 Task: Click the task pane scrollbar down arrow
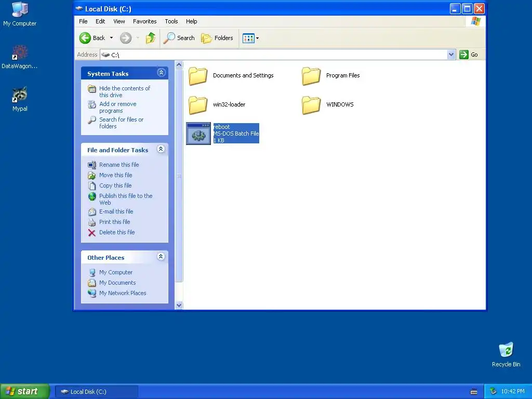[179, 305]
